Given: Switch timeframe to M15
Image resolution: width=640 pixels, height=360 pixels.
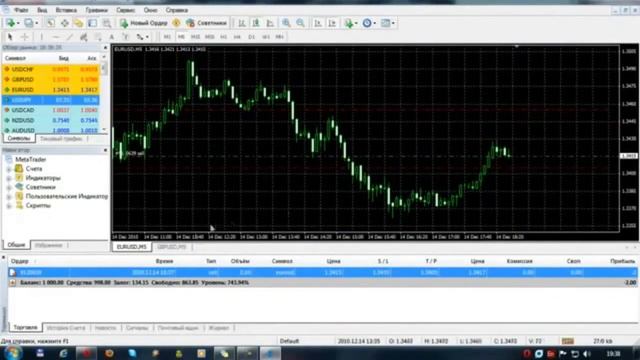Looking at the screenshot, I should point(196,37).
